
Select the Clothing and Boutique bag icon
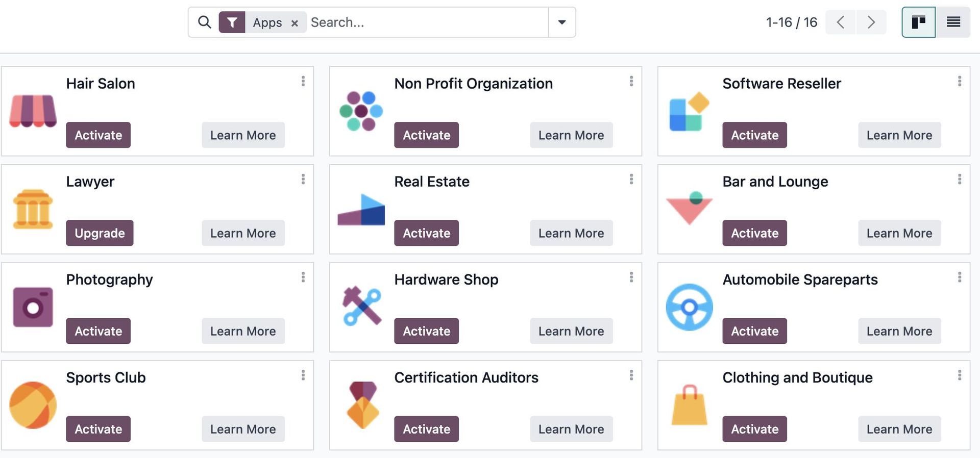point(689,404)
